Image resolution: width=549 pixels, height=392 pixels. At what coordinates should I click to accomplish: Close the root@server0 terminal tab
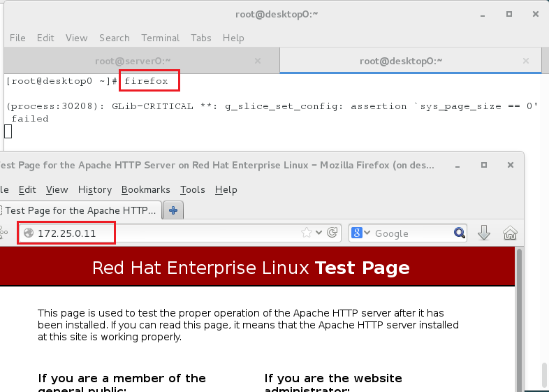(258, 61)
